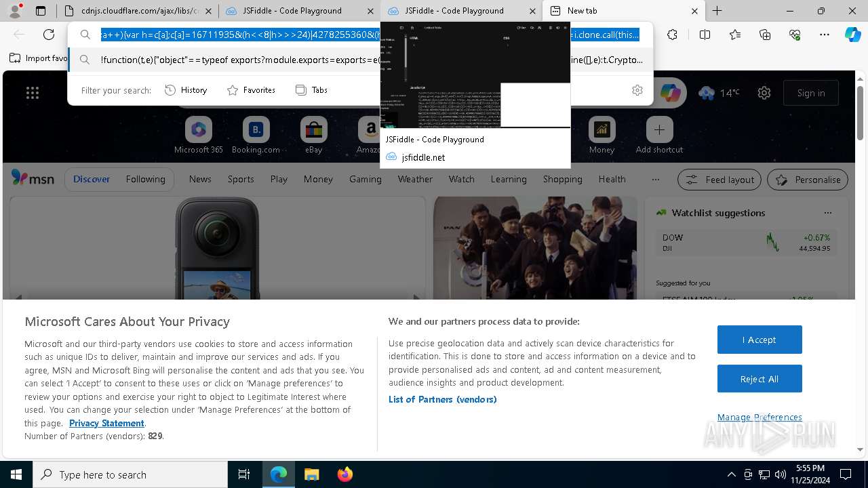Switch to the second JSFiddle tab
Viewport: 868px width, 488px height.
pos(461,11)
